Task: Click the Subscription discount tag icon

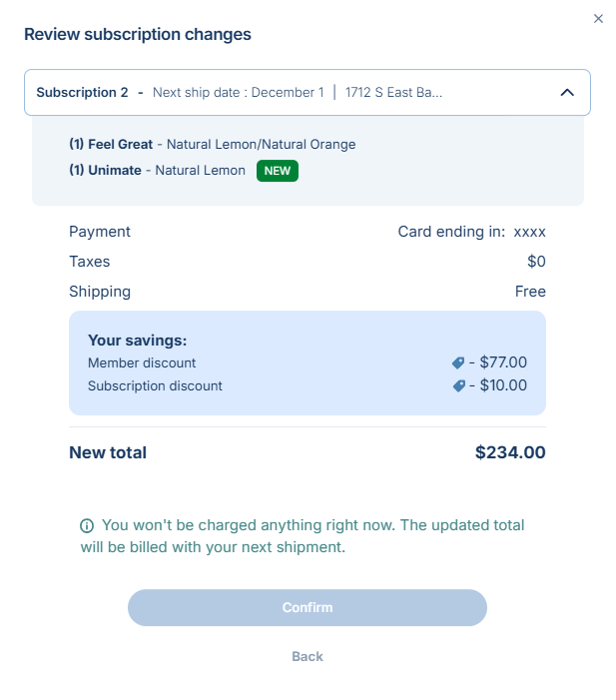Action: (x=458, y=385)
